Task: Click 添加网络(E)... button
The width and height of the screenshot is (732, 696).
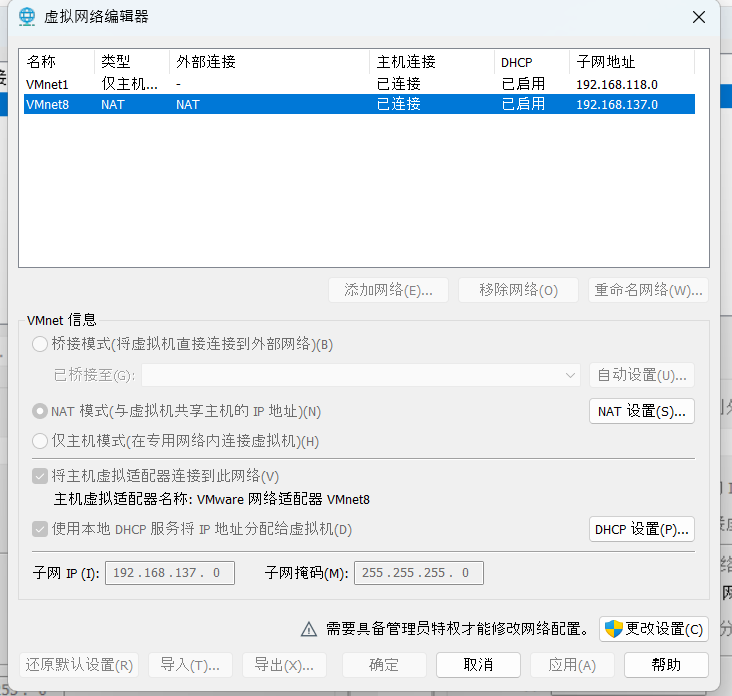Action: [x=388, y=290]
